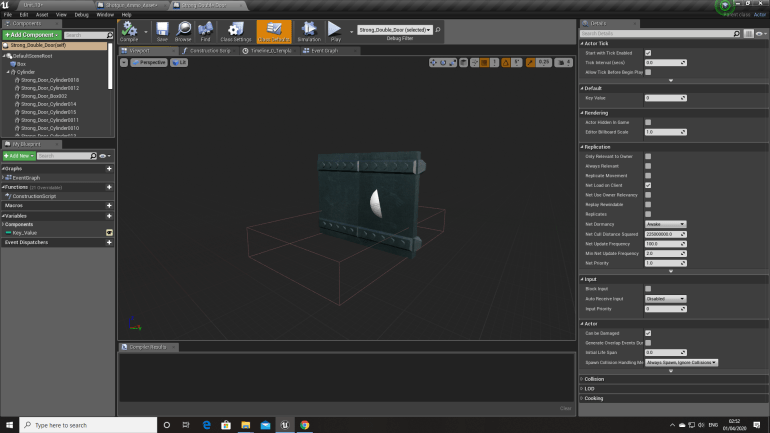
Task: Enable Actor Hidden In Game
Action: (x=648, y=122)
